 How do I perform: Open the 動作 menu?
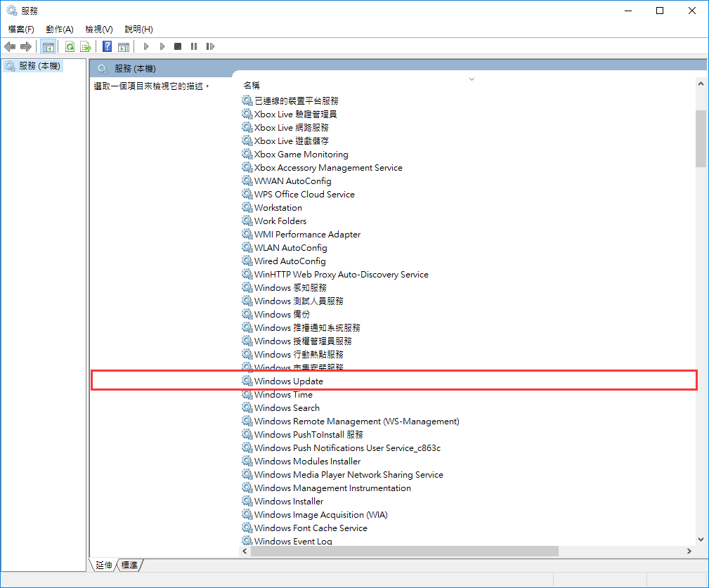59,29
